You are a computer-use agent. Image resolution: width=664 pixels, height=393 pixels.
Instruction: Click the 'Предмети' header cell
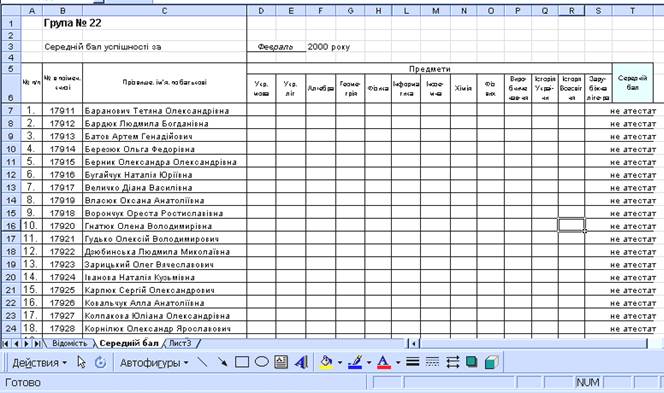click(429, 69)
